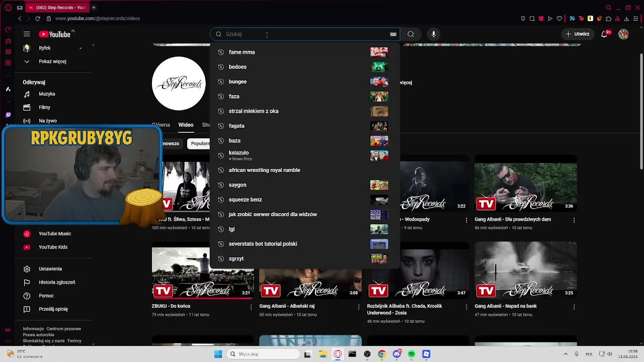Screen dimensions: 644x362
Task: Select search suggestion squeeze benz
Action: (304, 200)
